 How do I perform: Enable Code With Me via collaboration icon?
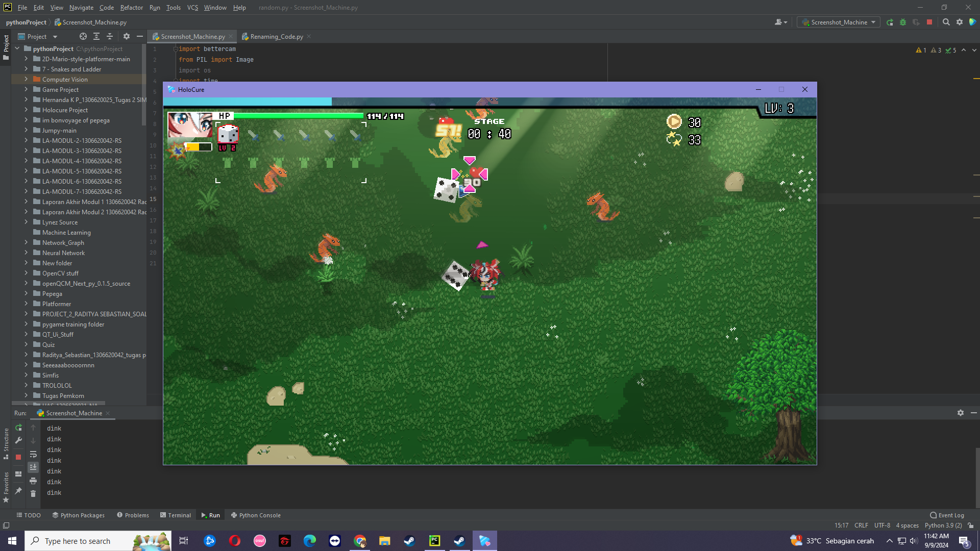click(781, 22)
